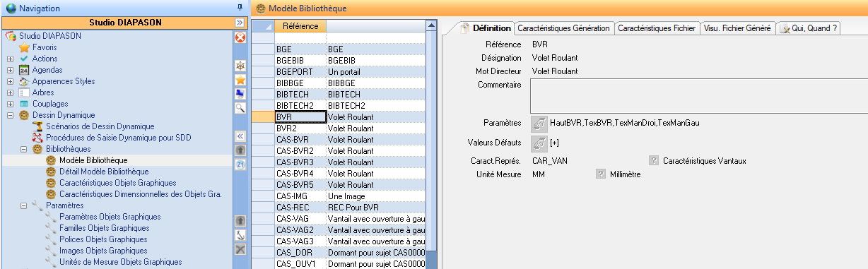Collapse the Dessin Dynamique tree node
This screenshot has height=269, width=868.
pyautogui.click(x=11, y=115)
